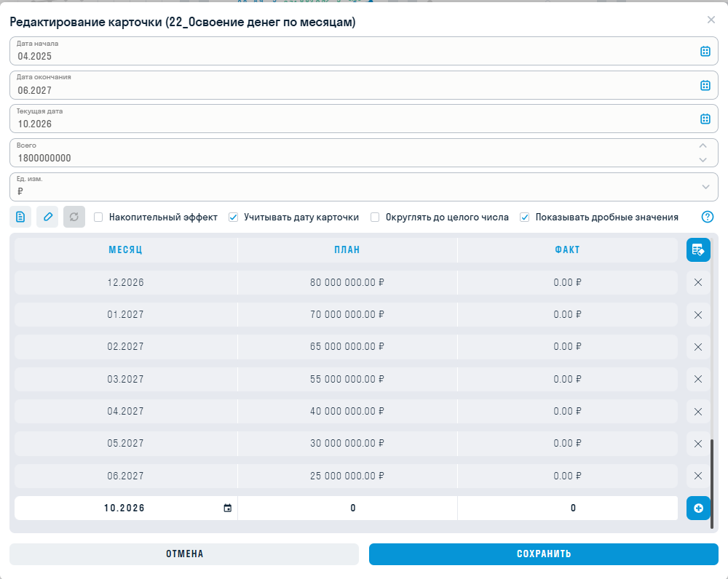The height and width of the screenshot is (579, 728).
Task: Click plan value 80 000 000.00 ₽
Action: pyautogui.click(x=347, y=282)
